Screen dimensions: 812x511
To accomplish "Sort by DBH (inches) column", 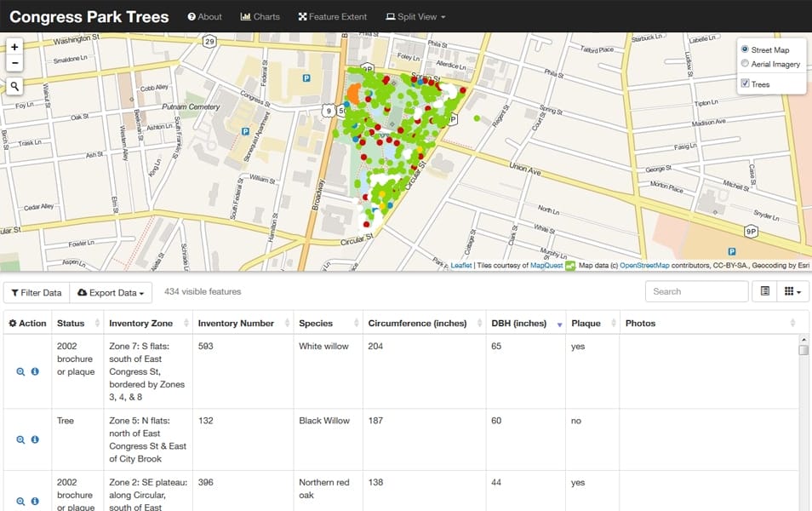I will coord(526,323).
